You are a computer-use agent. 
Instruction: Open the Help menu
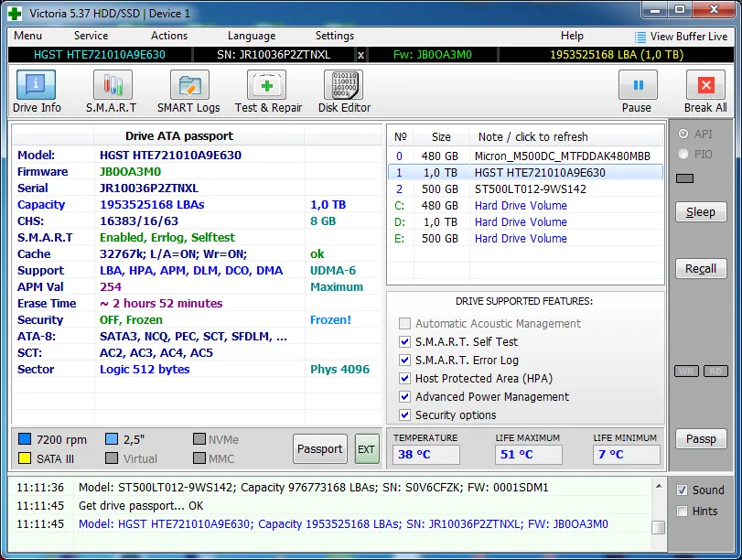pyautogui.click(x=572, y=36)
